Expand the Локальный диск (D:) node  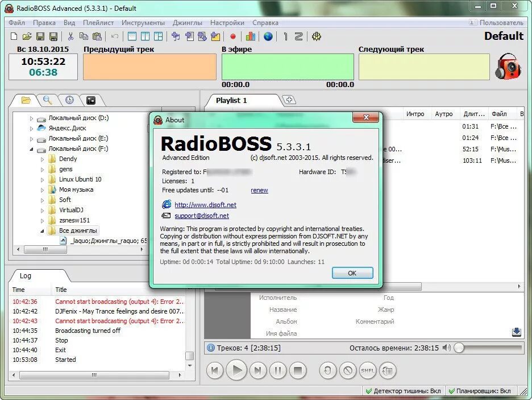pos(32,118)
